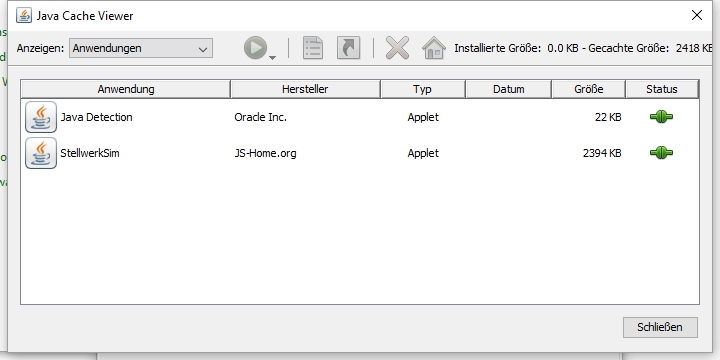Sort by the Größe column header
720x360 pixels.
(589, 89)
